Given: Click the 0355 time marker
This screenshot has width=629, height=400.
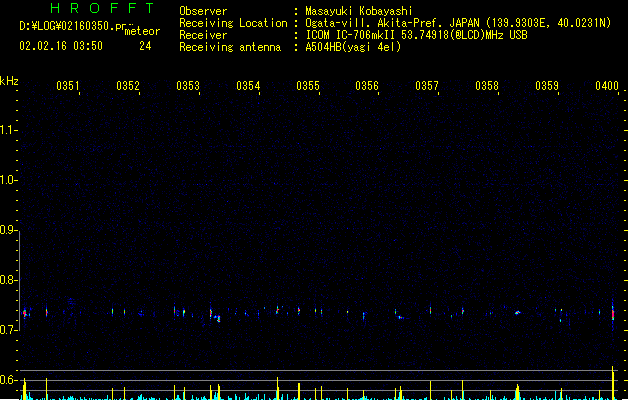Looking at the screenshot, I should [x=308, y=86].
